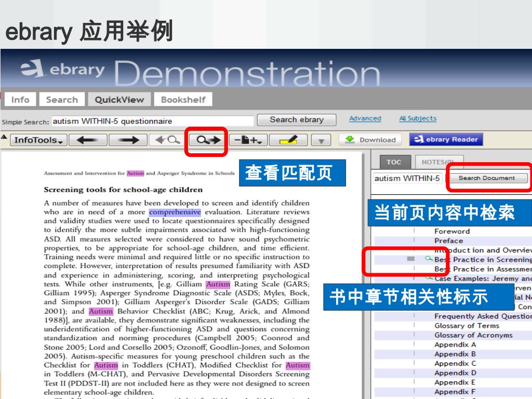
Task: Jump to previous search match page
Action: [x=167, y=140]
